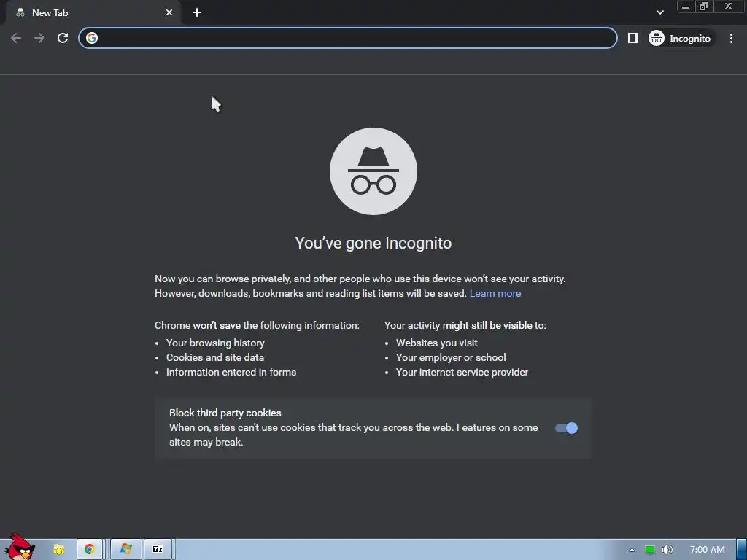This screenshot has width=747, height=560.
Task: Expand the tab search chevron
Action: coord(659,12)
